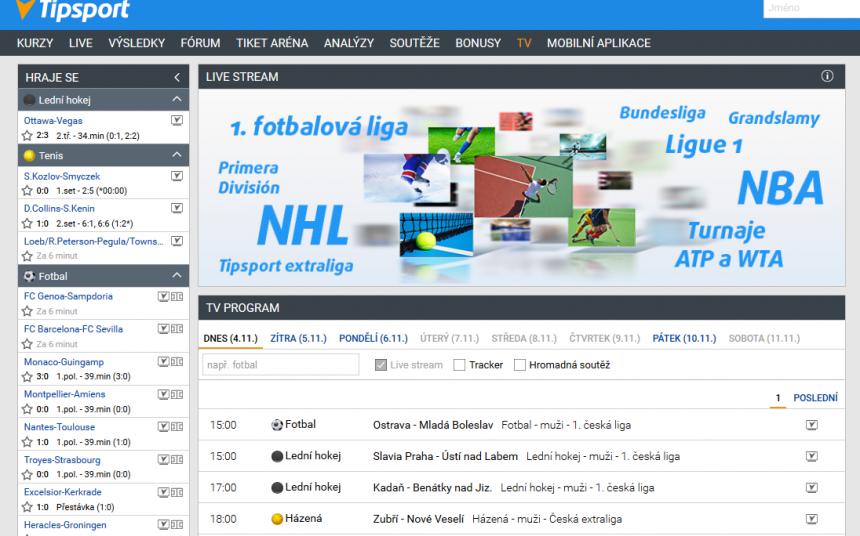The height and width of the screenshot is (536, 860).
Task: Open stream icon for Ottawa-Vegas
Action: pyautogui.click(x=177, y=120)
